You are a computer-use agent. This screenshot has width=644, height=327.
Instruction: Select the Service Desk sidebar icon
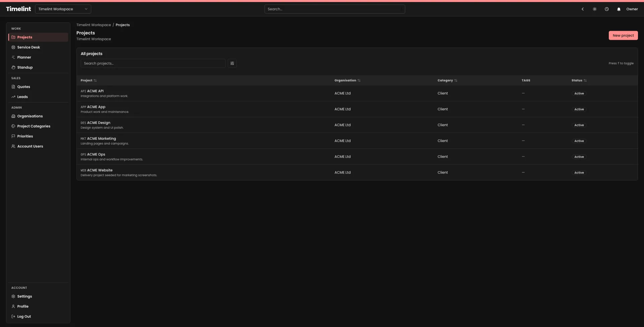(x=13, y=47)
